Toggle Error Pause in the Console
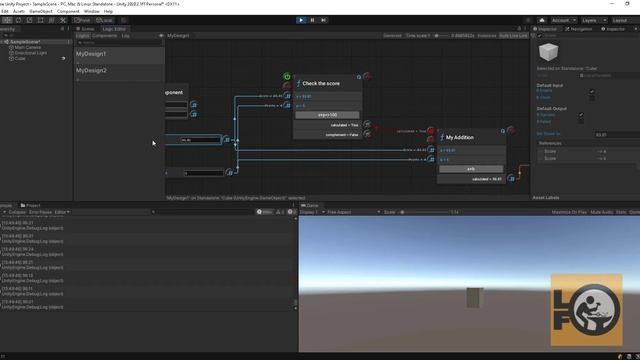 [x=40, y=212]
